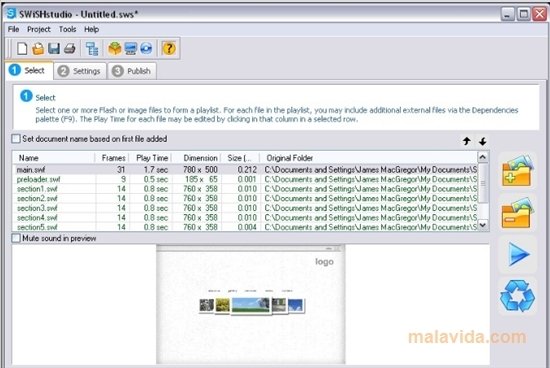Select the main.swf row
The width and height of the screenshot is (550, 368).
[x=245, y=170]
